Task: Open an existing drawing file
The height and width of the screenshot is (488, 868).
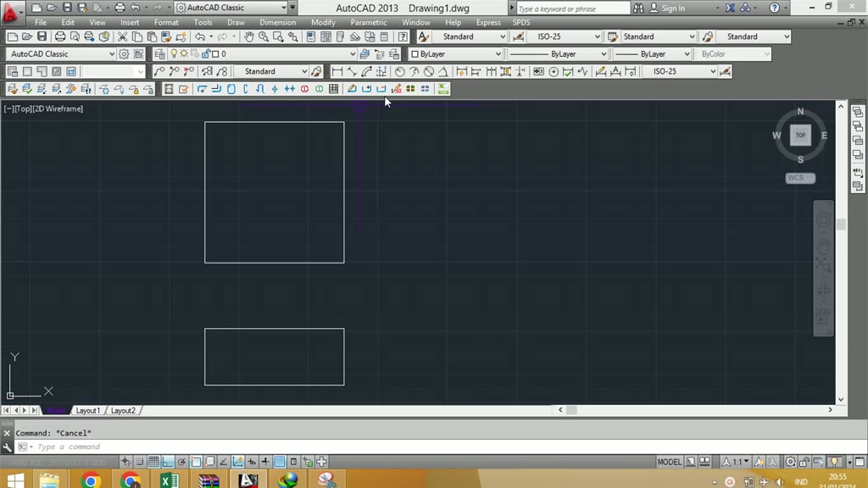Action: pos(26,36)
